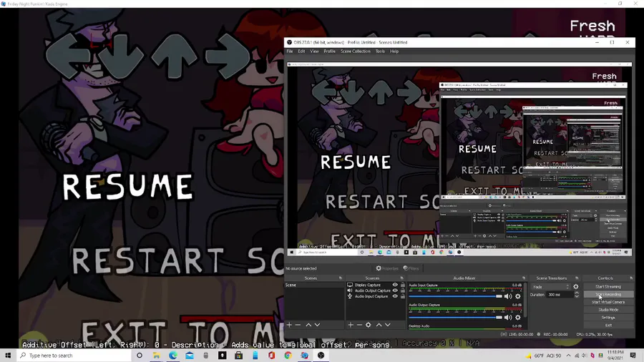
Task: Click the Windows search box
Action: pyautogui.click(x=74, y=356)
